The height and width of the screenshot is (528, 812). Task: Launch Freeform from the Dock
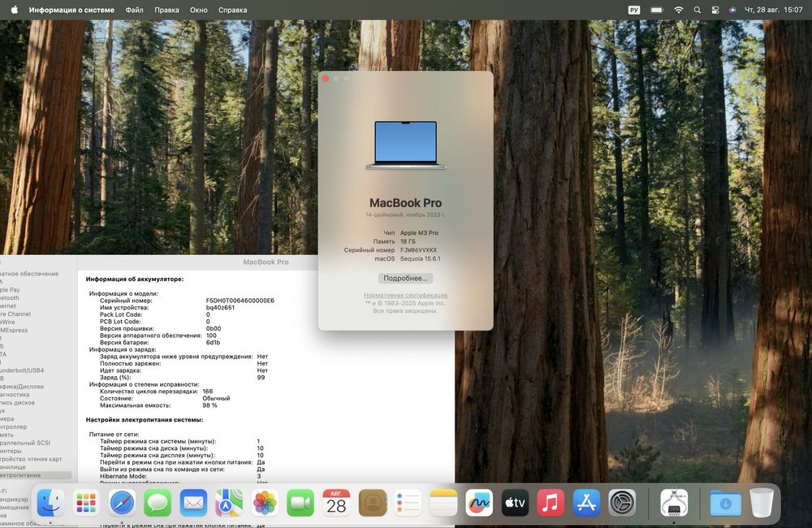click(479, 503)
